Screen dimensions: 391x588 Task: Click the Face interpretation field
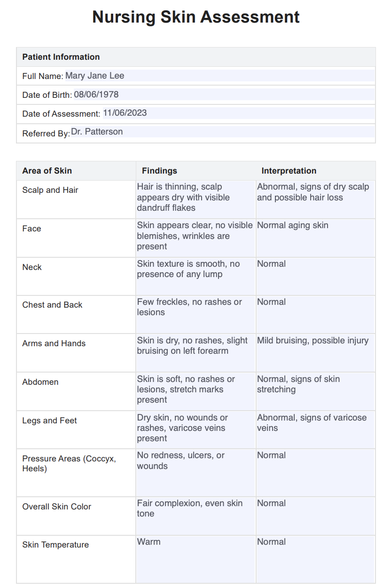[315, 238]
